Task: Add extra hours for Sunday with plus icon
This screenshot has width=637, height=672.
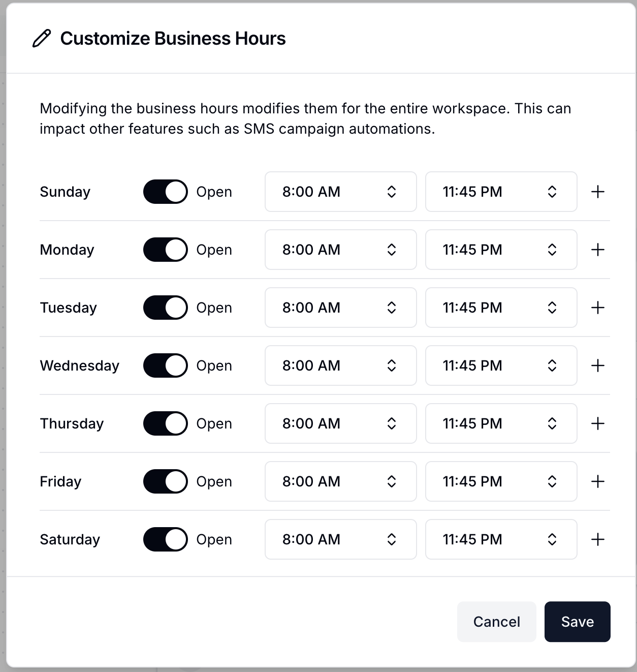Action: tap(598, 192)
